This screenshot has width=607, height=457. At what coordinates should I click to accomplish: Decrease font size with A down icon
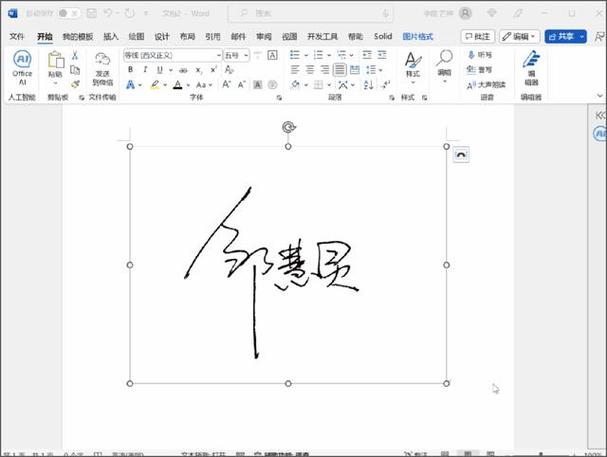(242, 84)
